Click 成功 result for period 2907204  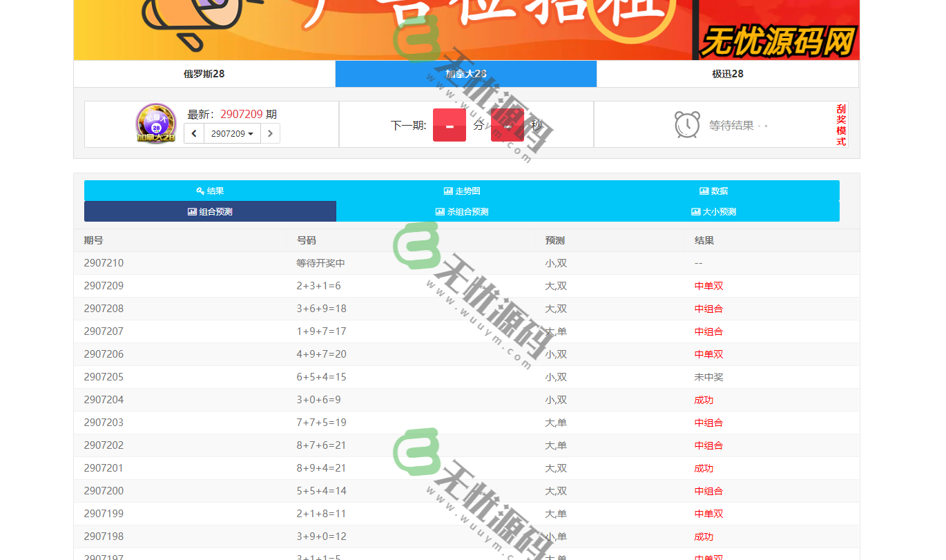(x=703, y=400)
